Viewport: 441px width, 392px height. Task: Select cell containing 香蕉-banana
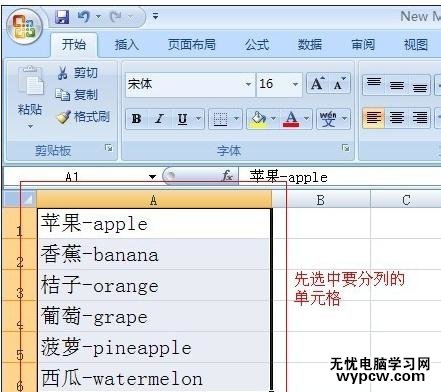[x=154, y=254]
